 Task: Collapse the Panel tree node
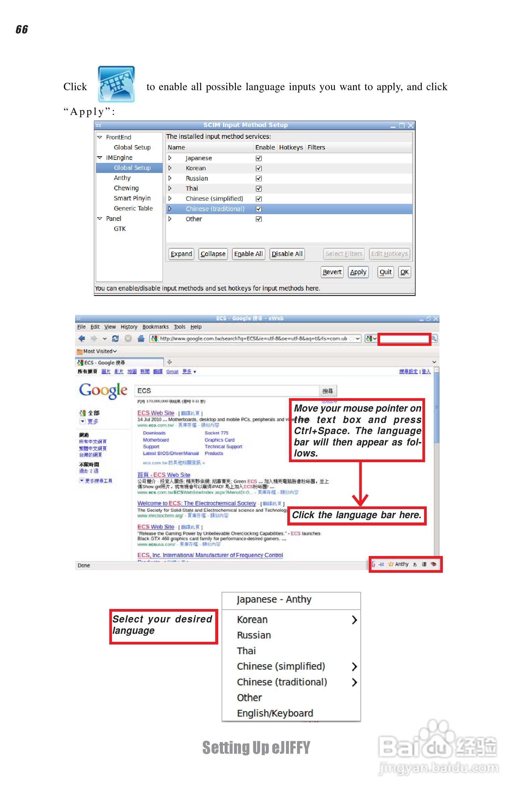[100, 219]
